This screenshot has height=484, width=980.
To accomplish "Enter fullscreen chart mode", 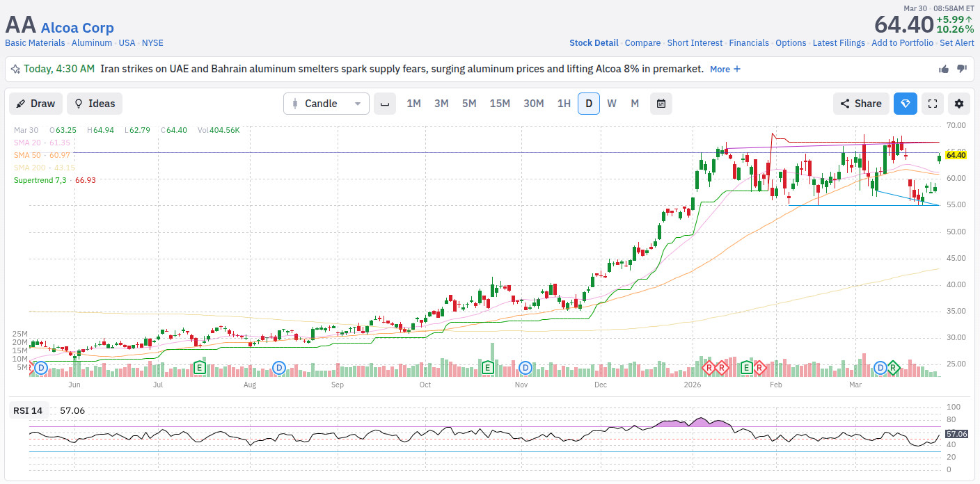I will tap(933, 104).
